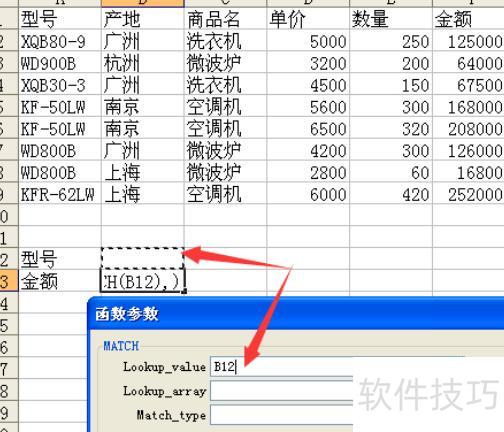Click the 函数参数 dialog title bar
This screenshot has width=504, height=432.
click(x=296, y=314)
